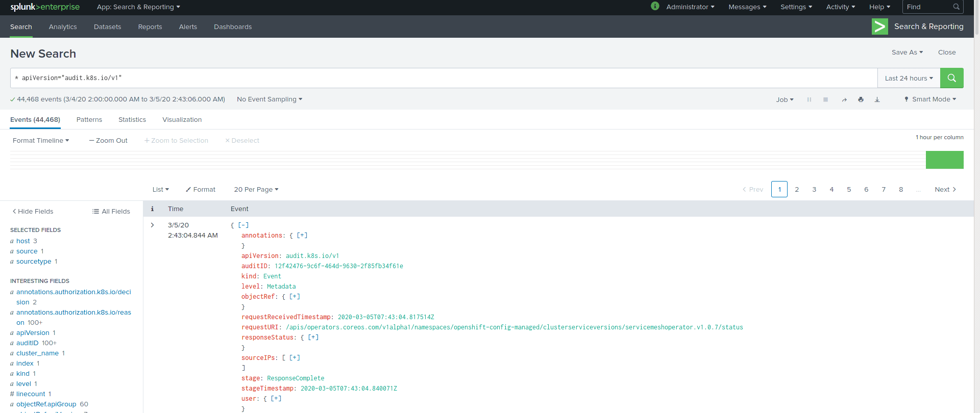Expand the annotations [+] toggle
Image resolution: width=980 pixels, height=413 pixels.
(x=302, y=235)
